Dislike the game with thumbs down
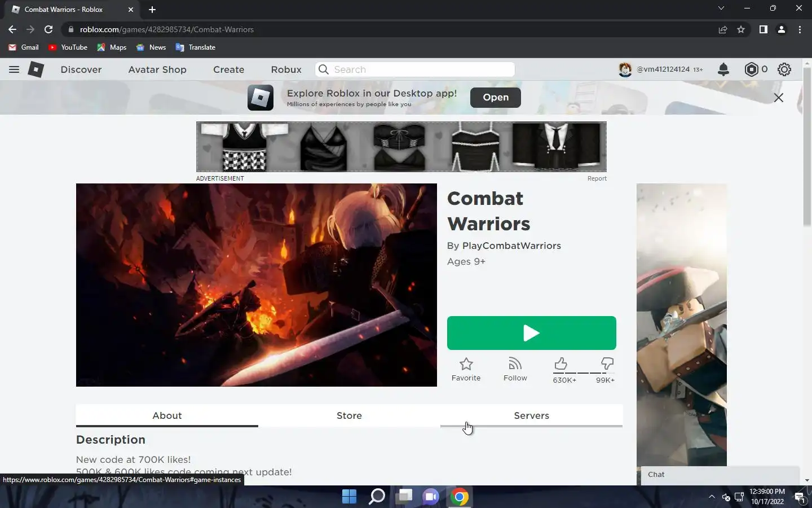Viewport: 812px width, 508px height. coord(607,364)
